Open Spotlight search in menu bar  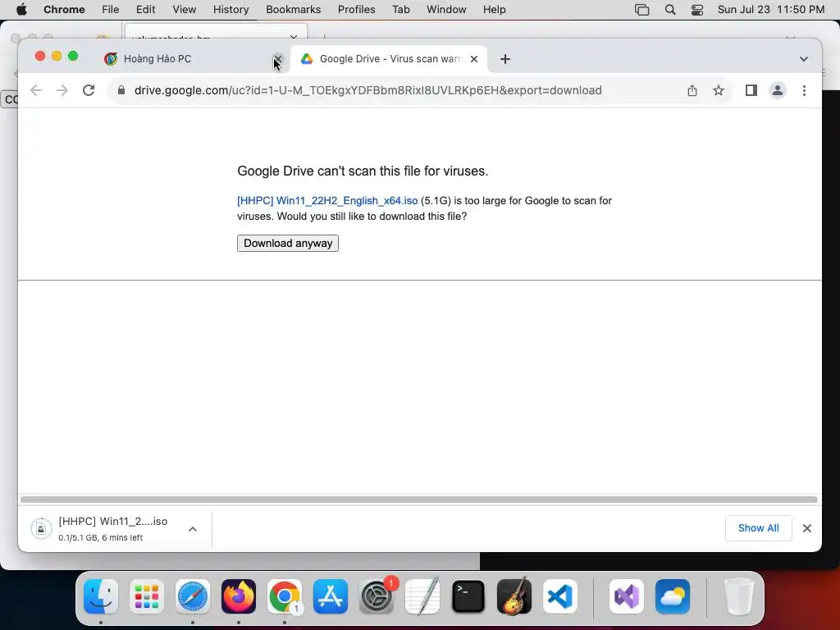pyautogui.click(x=669, y=10)
